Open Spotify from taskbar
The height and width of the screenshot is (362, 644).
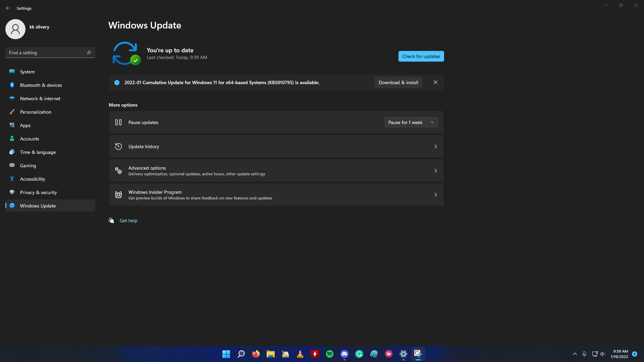329,354
